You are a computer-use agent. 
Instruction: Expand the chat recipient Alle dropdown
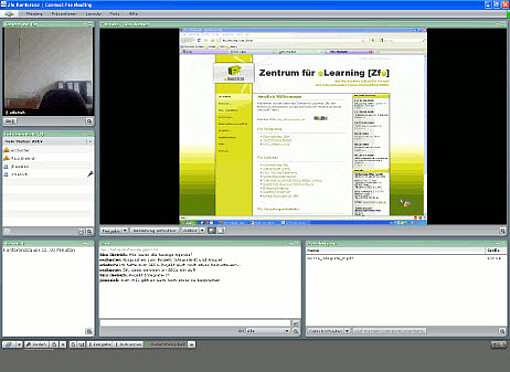(x=268, y=331)
